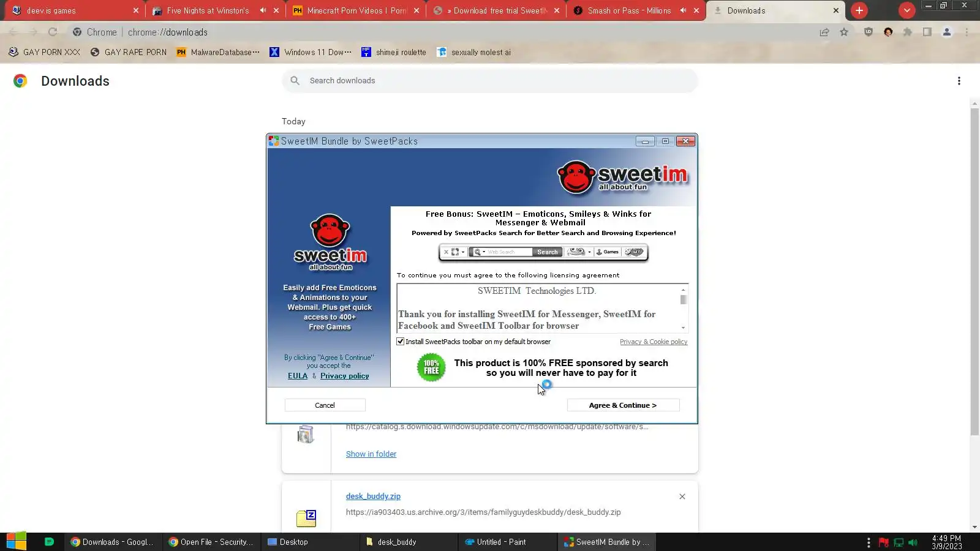980x551 pixels.
Task: Open Privacy policy link beside EULA
Action: coord(344,376)
